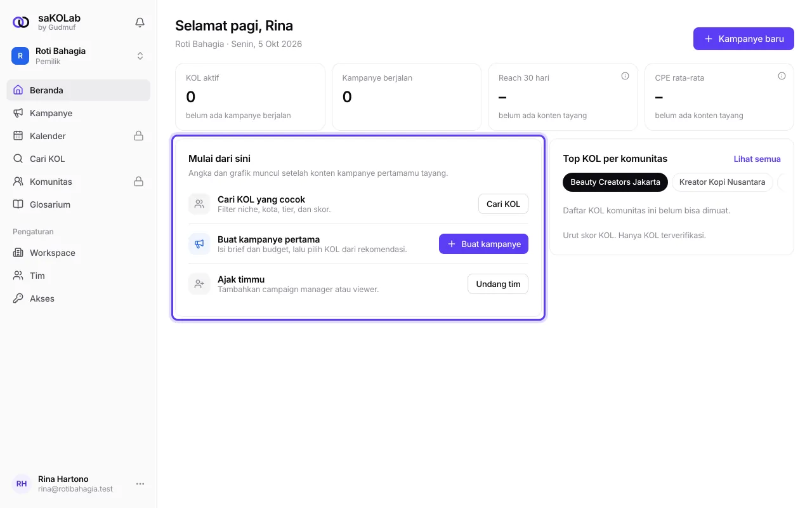Click the Undang tim button

[498, 284]
